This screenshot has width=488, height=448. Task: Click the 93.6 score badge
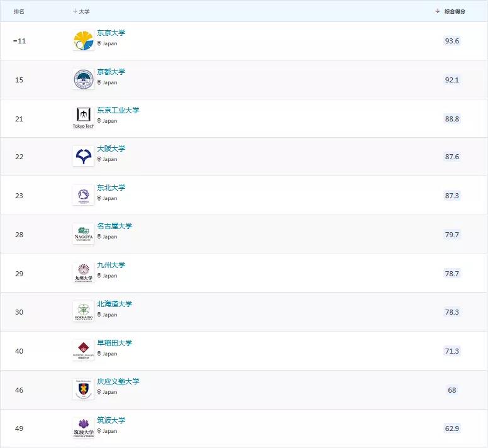(452, 41)
